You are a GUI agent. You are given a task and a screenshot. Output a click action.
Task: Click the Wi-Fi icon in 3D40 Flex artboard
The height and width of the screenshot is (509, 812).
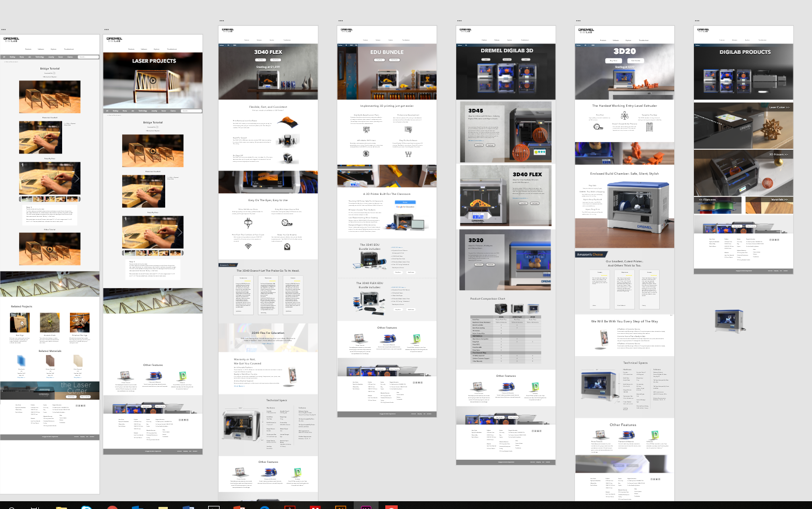coord(248,247)
